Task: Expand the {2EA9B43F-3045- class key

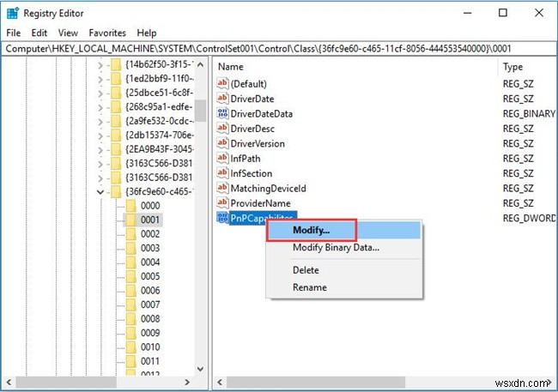Action: tap(100, 150)
